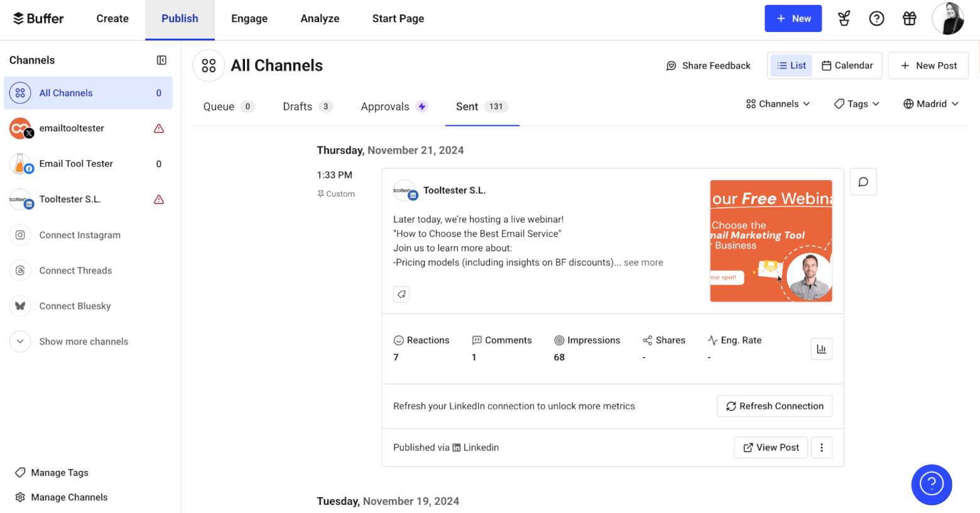Open the help question mark icon
980x513 pixels.
pos(876,18)
